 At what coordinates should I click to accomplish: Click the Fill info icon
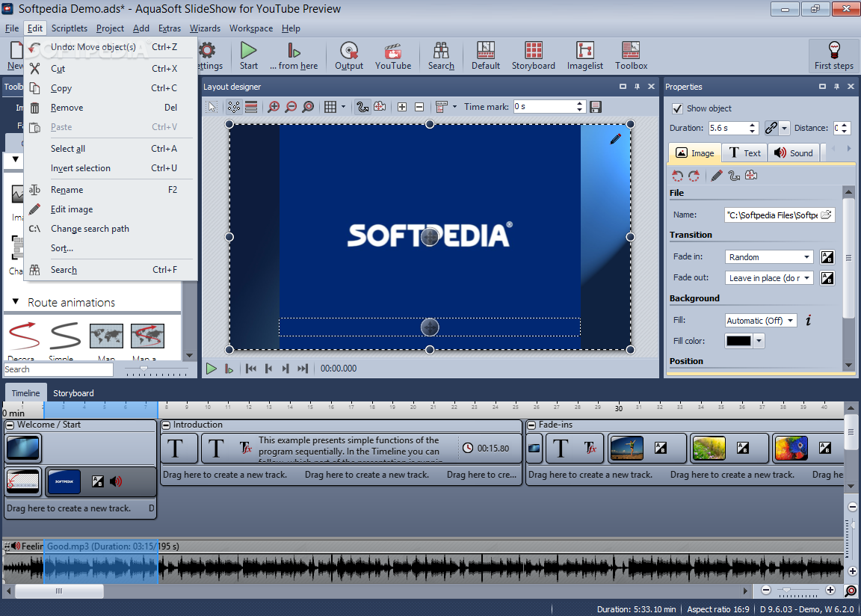[x=808, y=321]
